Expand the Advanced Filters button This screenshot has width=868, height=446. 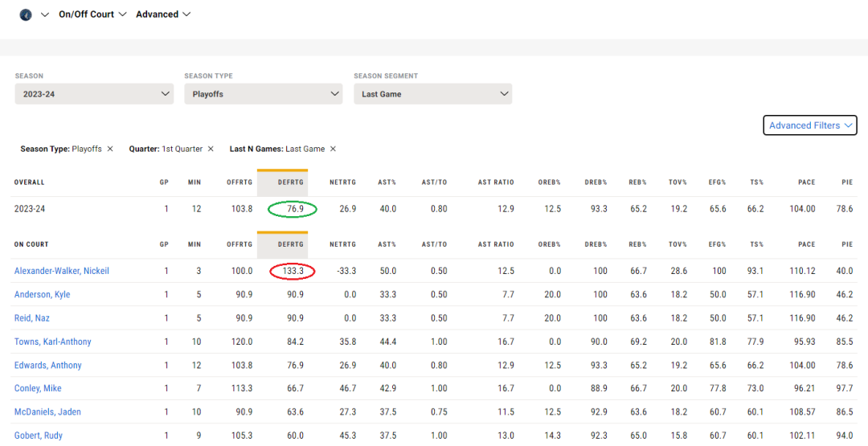pos(810,125)
